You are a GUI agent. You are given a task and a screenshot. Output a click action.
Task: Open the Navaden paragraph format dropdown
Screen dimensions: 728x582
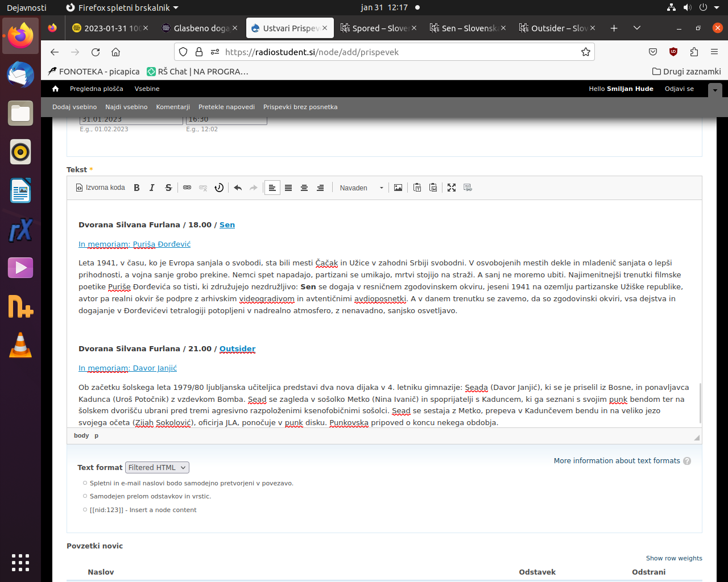(x=362, y=188)
